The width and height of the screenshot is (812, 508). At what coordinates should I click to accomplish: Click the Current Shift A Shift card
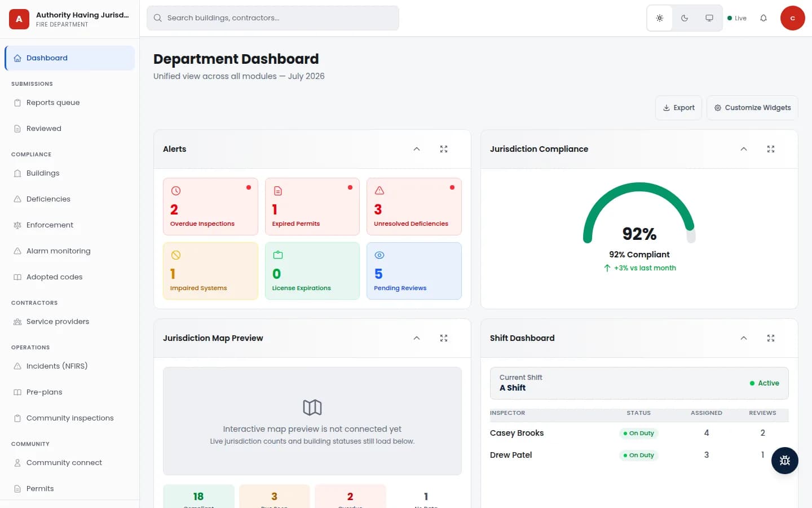[x=639, y=383]
